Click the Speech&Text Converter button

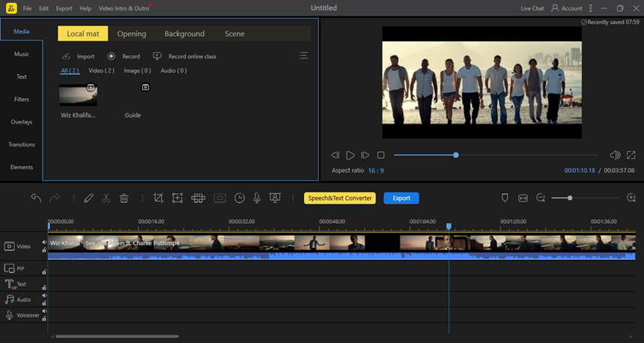coord(340,198)
